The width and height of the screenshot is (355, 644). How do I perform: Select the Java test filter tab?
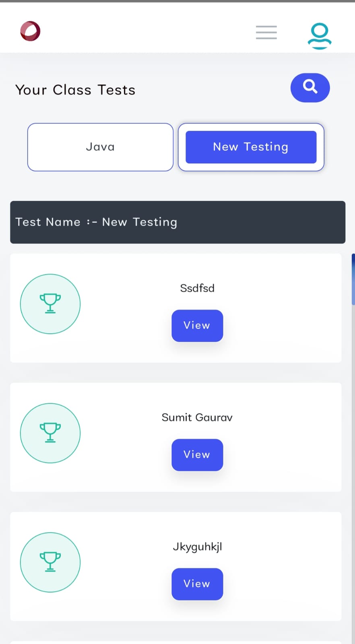(x=100, y=147)
